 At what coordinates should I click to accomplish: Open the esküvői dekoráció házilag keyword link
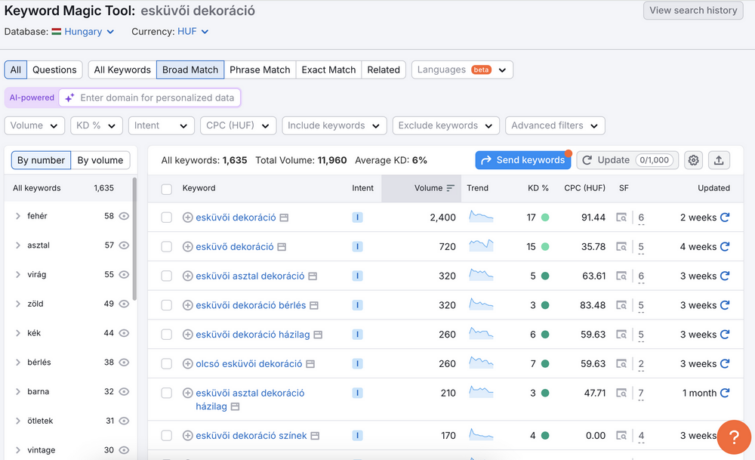(253, 335)
